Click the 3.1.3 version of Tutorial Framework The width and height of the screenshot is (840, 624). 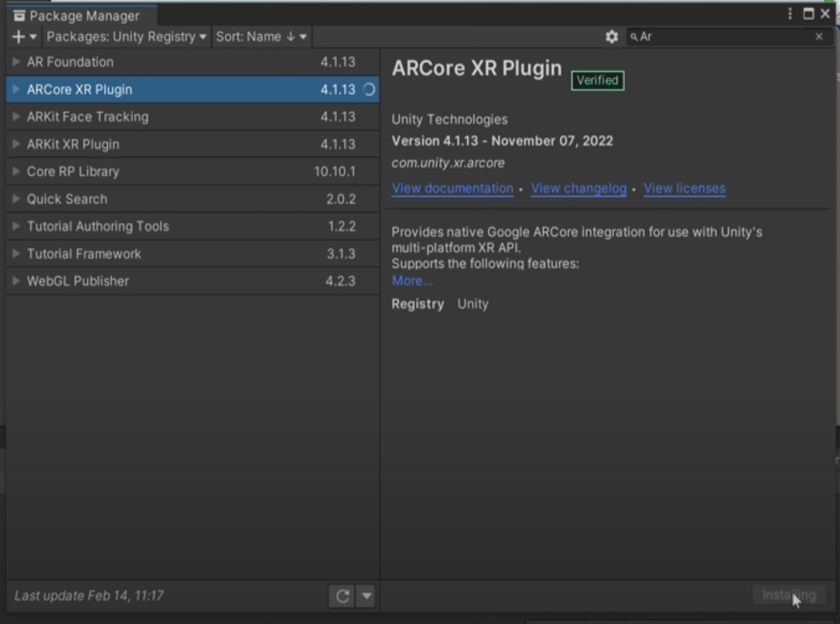click(341, 253)
